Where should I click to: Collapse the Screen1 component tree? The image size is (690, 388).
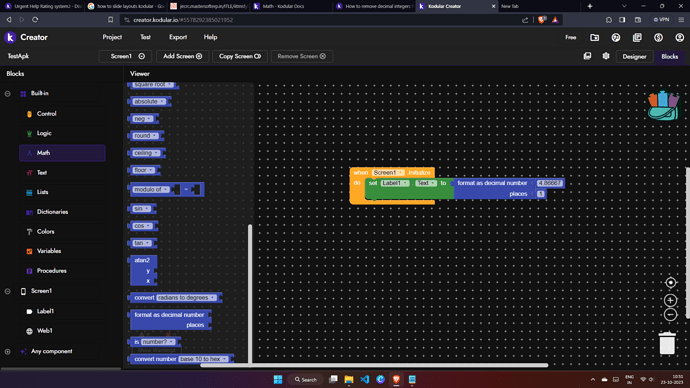[7, 291]
